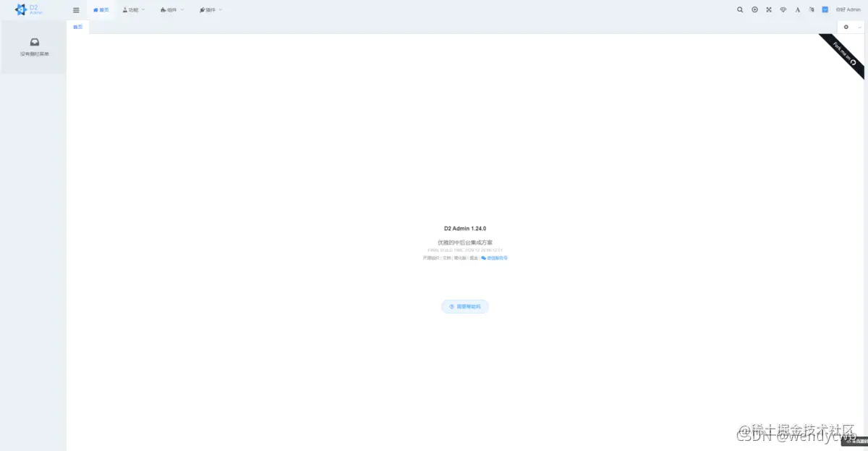The width and height of the screenshot is (868, 451).
Task: Expand the 组件 components menu
Action: click(x=172, y=10)
